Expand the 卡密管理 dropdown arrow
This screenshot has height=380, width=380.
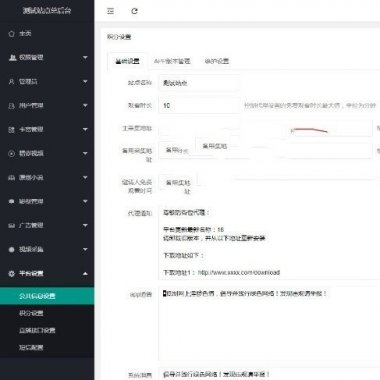click(85, 130)
